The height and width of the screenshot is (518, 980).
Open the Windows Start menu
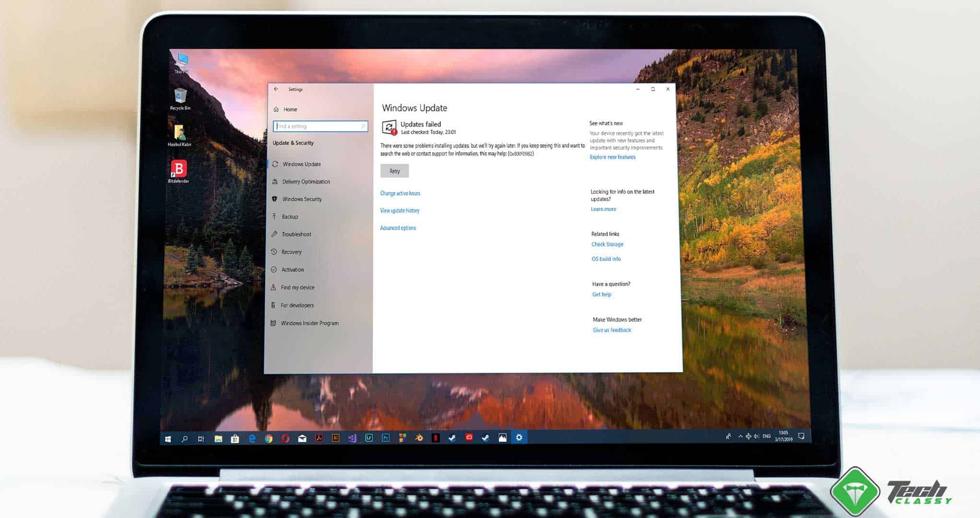coord(168,439)
